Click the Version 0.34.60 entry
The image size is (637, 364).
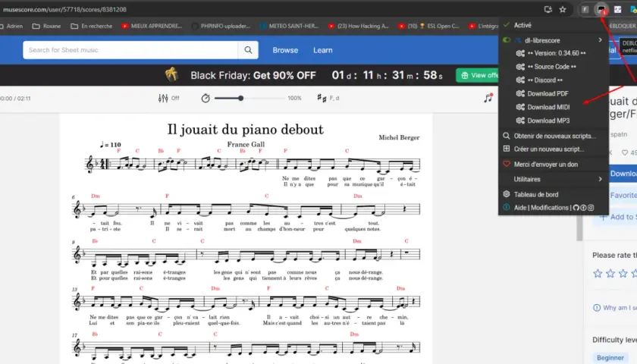tap(556, 53)
